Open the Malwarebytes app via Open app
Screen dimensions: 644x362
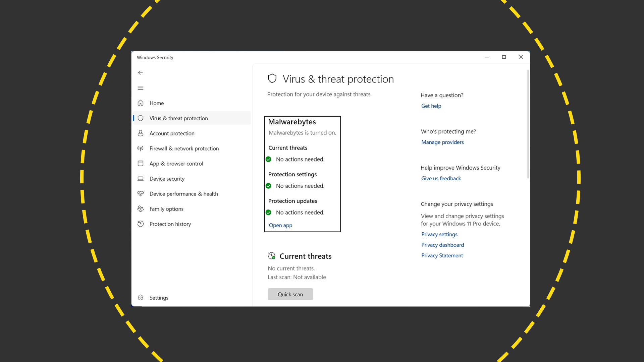(280, 225)
